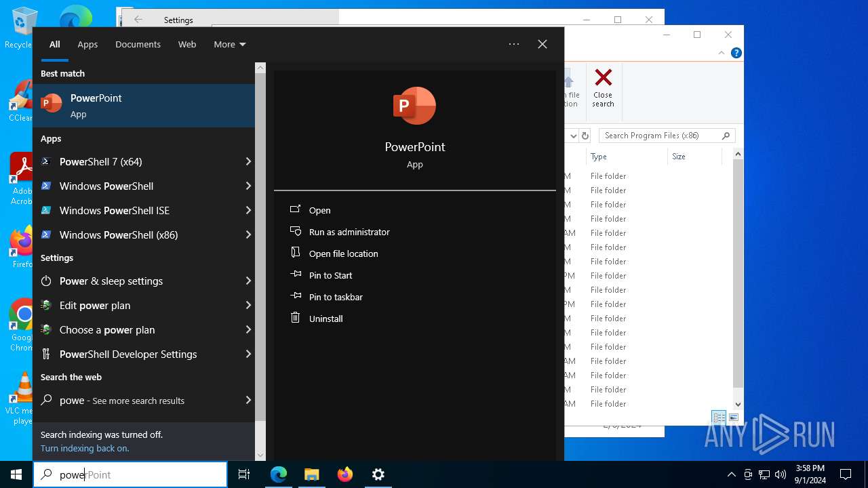Expand Windows PowerShell options arrow
Screen dimensions: 868x488
pos(248,186)
